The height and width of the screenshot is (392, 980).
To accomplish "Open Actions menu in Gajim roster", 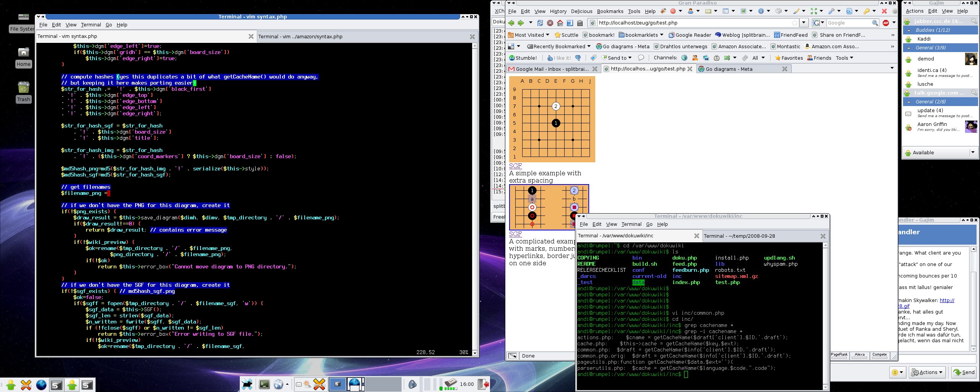I will (915, 11).
